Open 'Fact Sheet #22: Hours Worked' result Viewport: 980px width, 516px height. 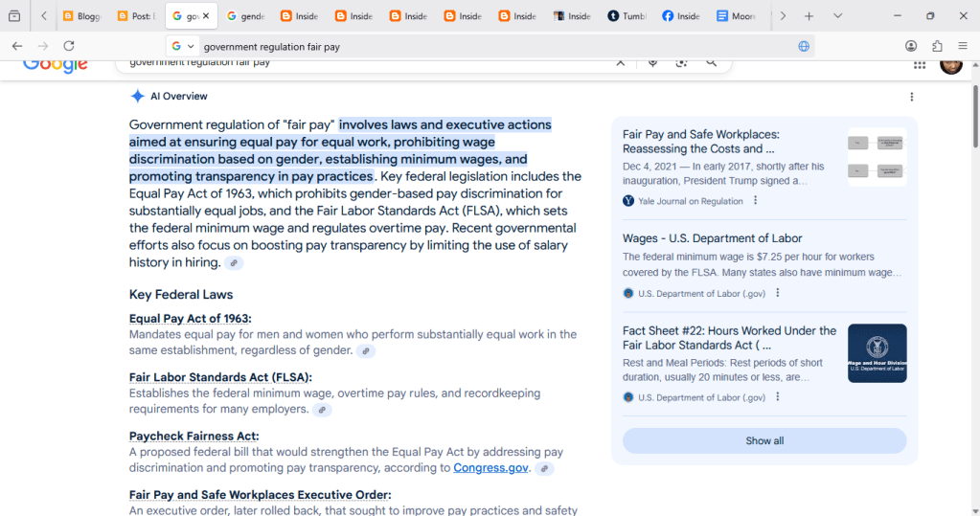point(729,338)
